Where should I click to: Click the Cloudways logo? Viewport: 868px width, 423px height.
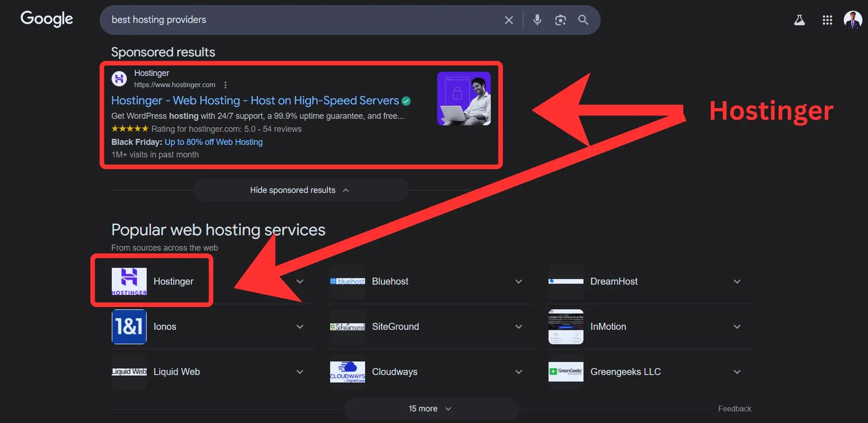347,372
